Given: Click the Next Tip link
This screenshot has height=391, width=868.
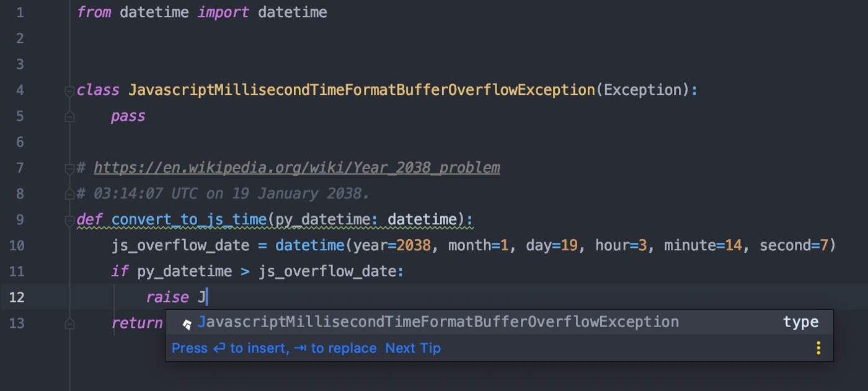Looking at the screenshot, I should 413,348.
